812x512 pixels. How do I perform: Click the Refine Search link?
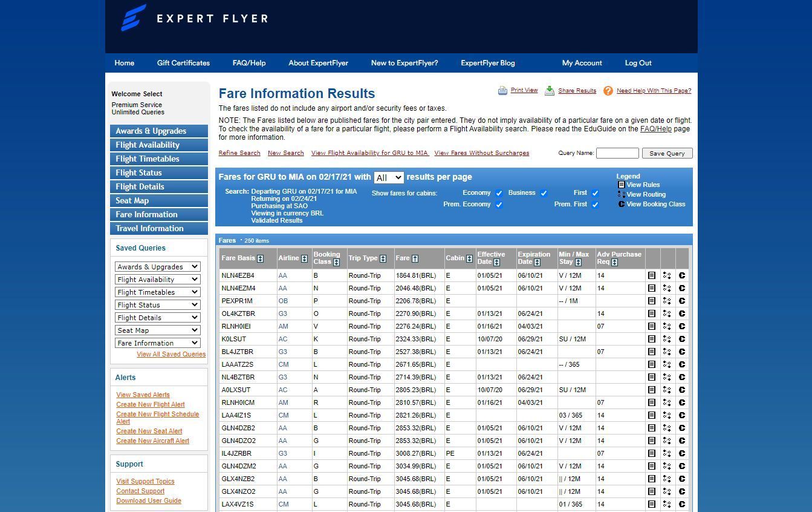point(239,153)
